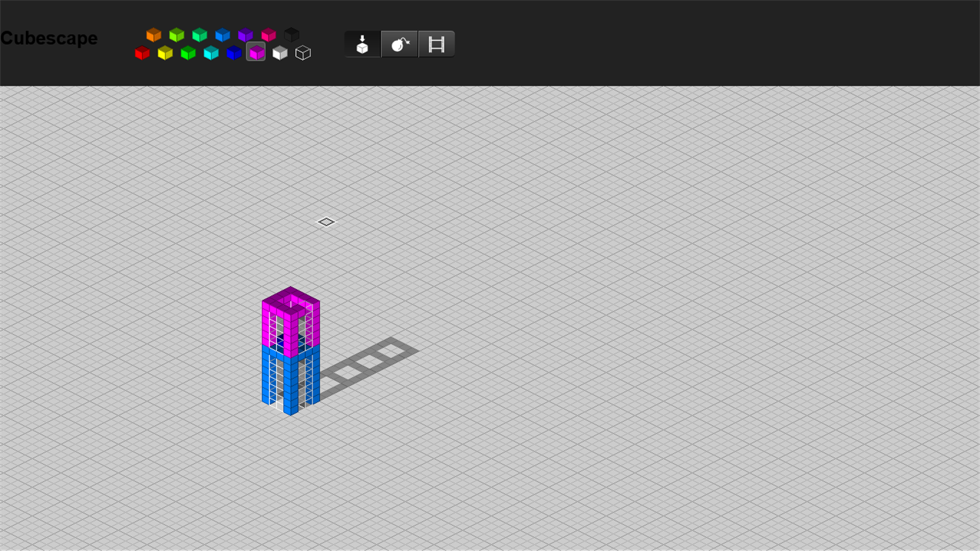Pick the sky blue cube color

click(223, 35)
